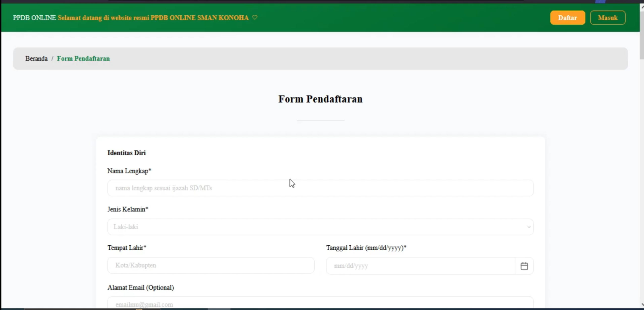Click the Tempat Lahir* label
Image resolution: width=644 pixels, height=310 pixels.
[x=127, y=248]
